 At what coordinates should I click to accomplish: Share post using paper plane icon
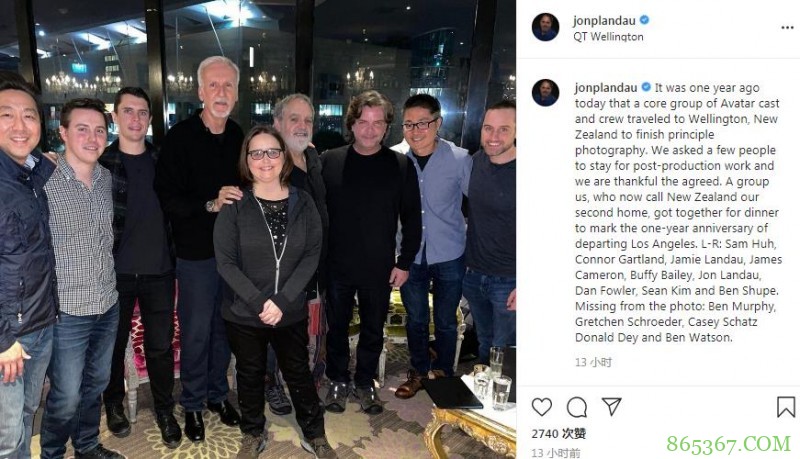(611, 406)
